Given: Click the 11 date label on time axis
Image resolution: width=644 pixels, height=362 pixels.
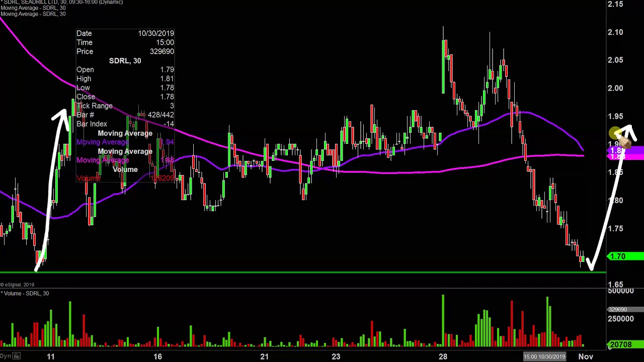Looking at the screenshot, I should pos(51,356).
